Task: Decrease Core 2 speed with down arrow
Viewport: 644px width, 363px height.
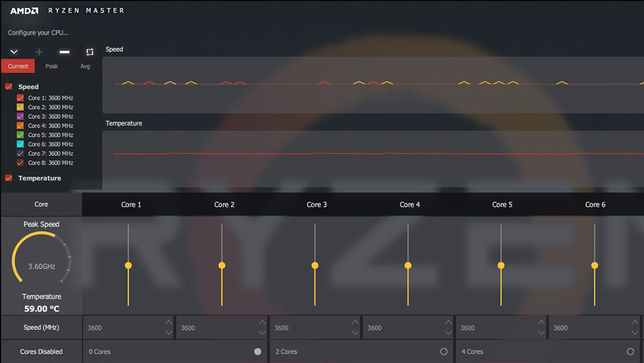Action: tap(262, 333)
